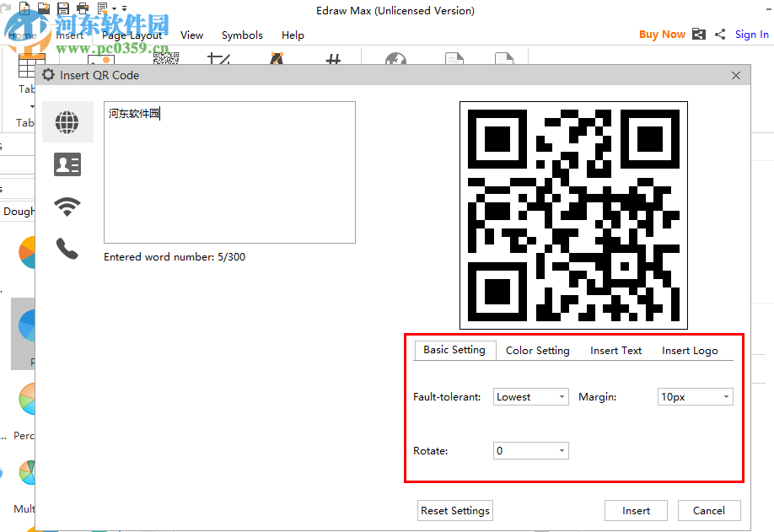Image resolution: width=774 pixels, height=532 pixels.
Task: Click the share icon near Sign In
Action: [719, 34]
